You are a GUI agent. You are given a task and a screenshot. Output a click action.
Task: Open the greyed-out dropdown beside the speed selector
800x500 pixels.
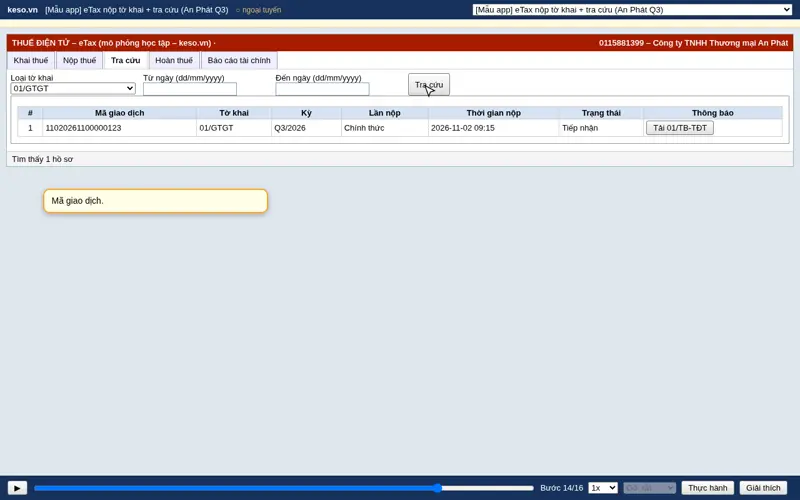click(x=649, y=488)
